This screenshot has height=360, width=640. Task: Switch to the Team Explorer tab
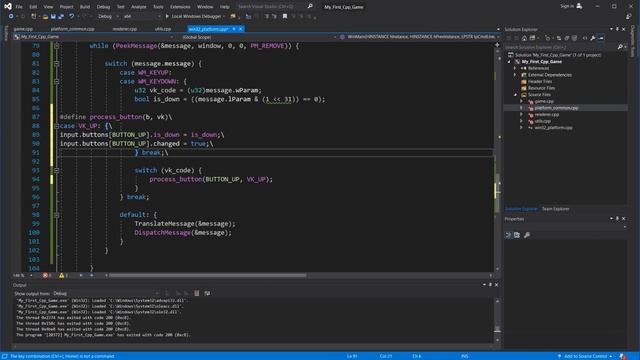click(555, 209)
